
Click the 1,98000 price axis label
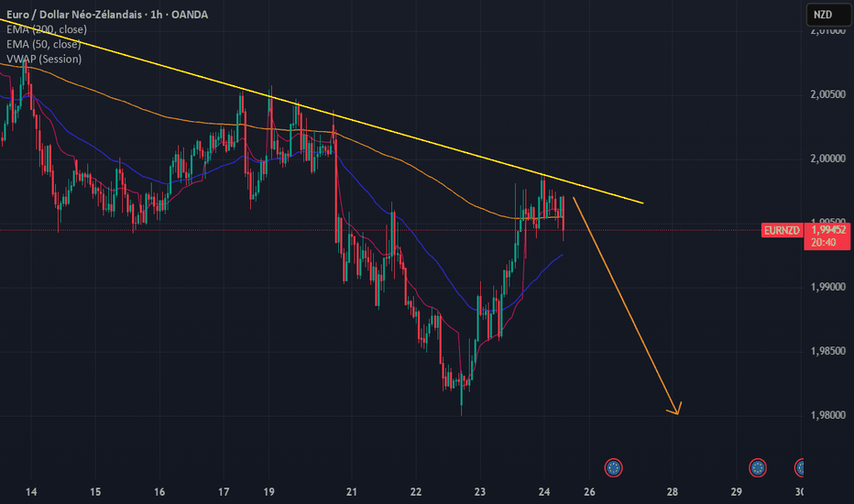(x=827, y=415)
